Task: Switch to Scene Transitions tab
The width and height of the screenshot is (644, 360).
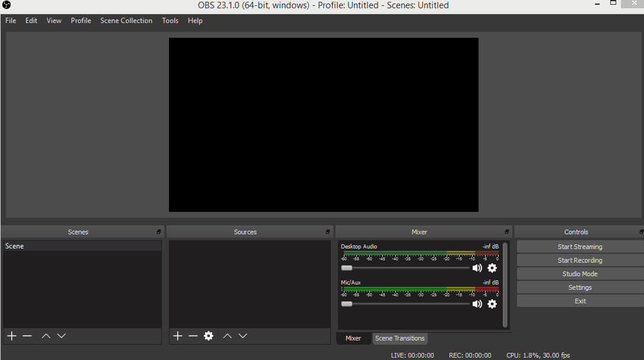Action: (399, 338)
